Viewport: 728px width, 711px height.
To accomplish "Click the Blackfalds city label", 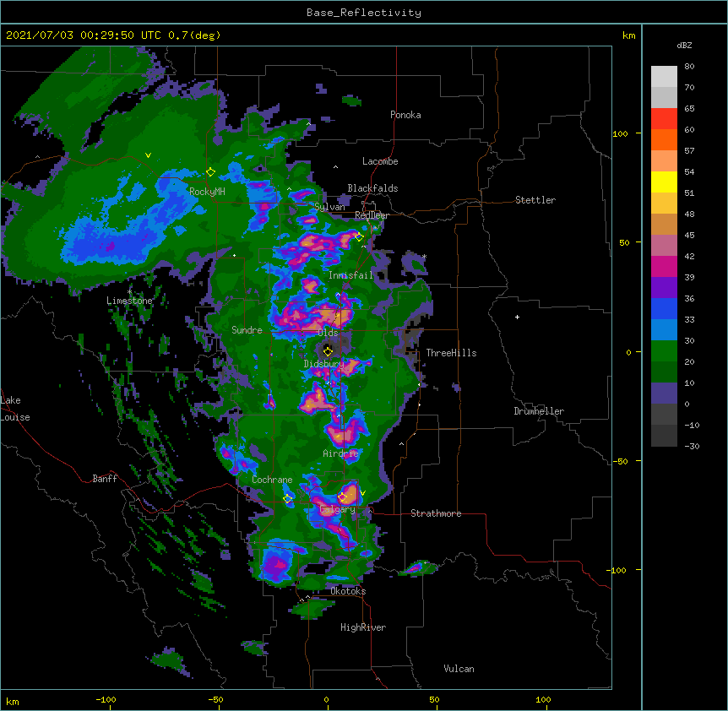I will point(372,188).
